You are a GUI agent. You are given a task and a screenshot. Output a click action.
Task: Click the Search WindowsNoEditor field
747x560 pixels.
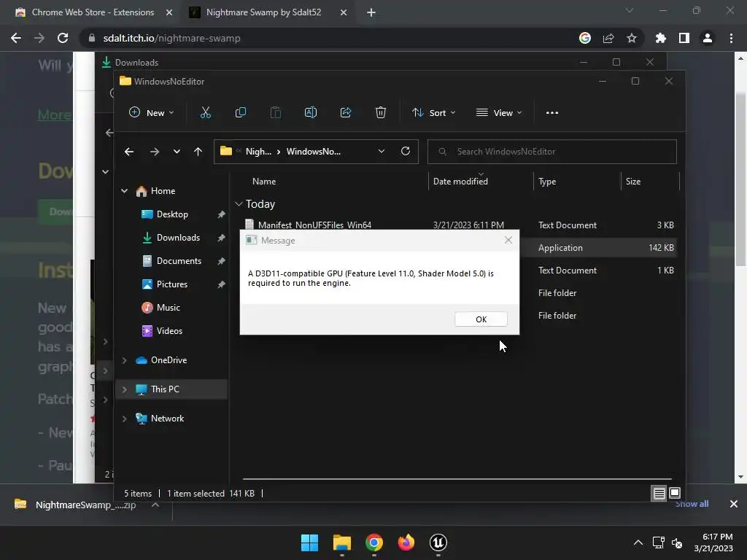(x=551, y=152)
